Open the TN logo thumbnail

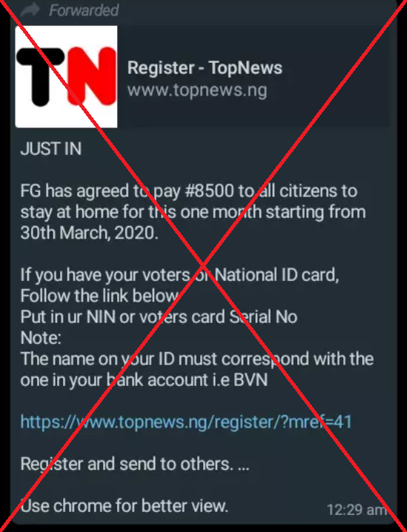point(66,76)
